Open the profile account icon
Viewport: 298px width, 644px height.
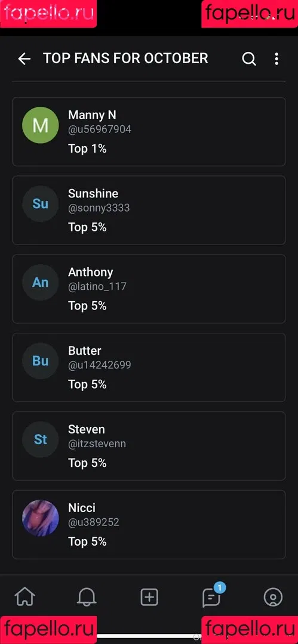(274, 597)
